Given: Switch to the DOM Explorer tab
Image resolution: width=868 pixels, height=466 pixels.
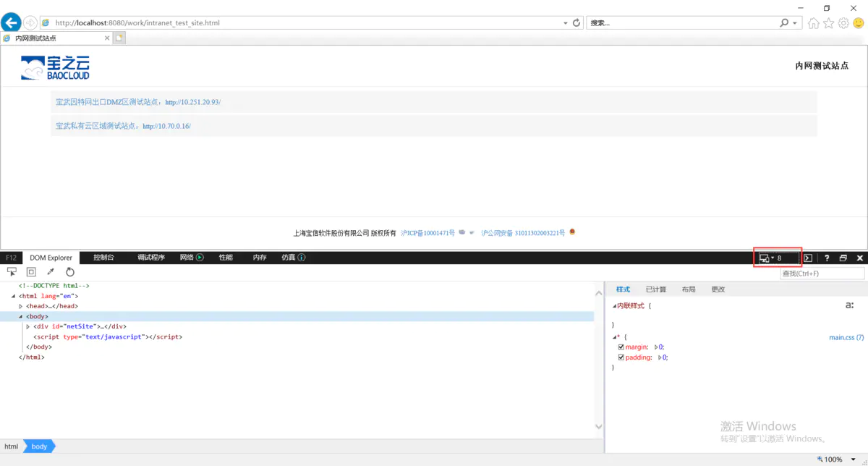Looking at the screenshot, I should click(51, 258).
